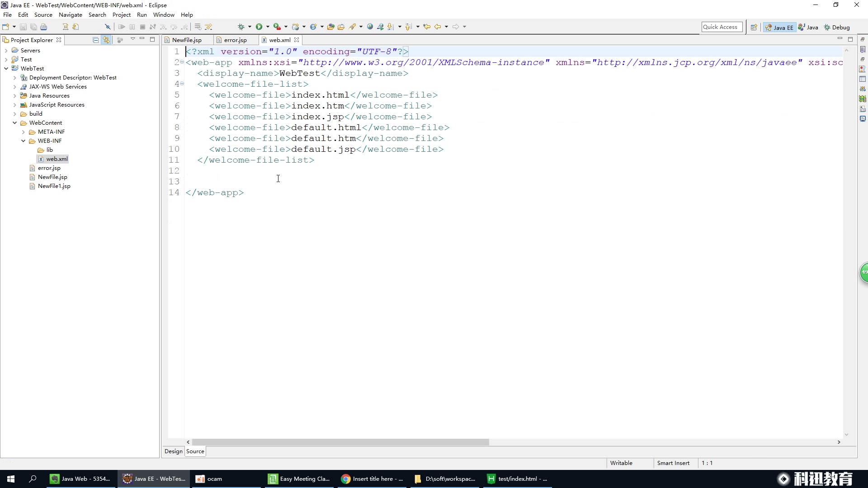Click the Run menu in Eclipse toolbar
Viewport: 868px width, 488px height.
(142, 14)
